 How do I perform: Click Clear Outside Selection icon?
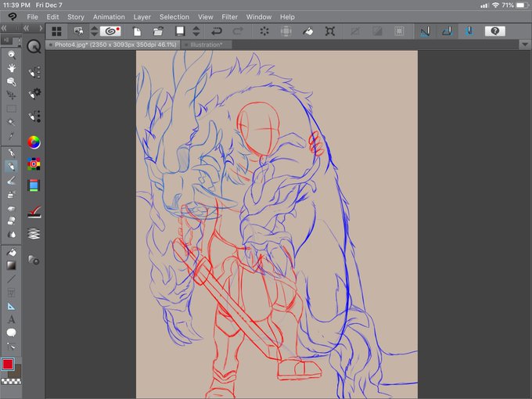click(286, 31)
